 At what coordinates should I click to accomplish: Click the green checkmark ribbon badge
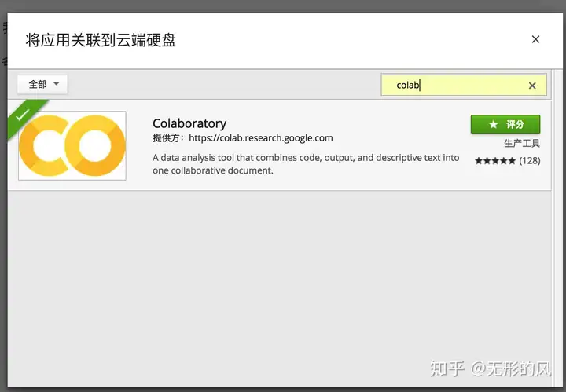24,115
